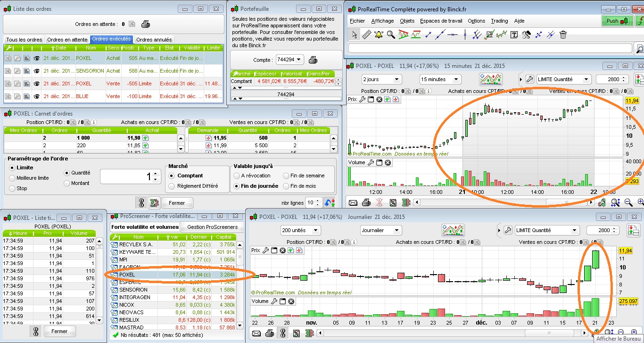Viewport: 644px width, 343px height.
Task: Print the Liste des ordres window
Action: [x=146, y=24]
